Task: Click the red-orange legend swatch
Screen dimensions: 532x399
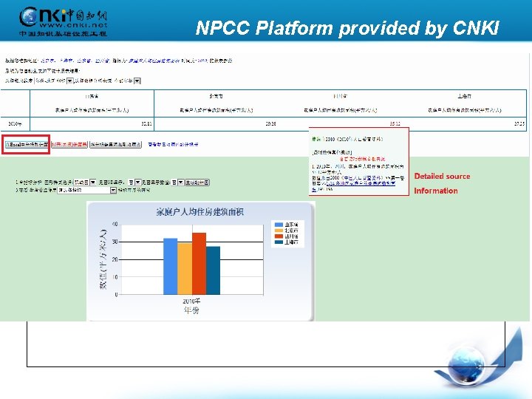Action: [x=279, y=236]
